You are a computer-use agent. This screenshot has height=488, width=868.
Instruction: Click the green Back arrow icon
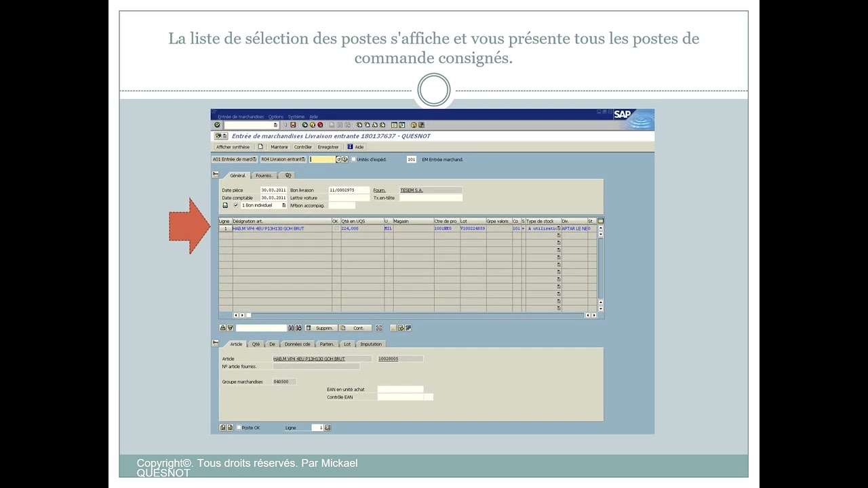point(305,125)
